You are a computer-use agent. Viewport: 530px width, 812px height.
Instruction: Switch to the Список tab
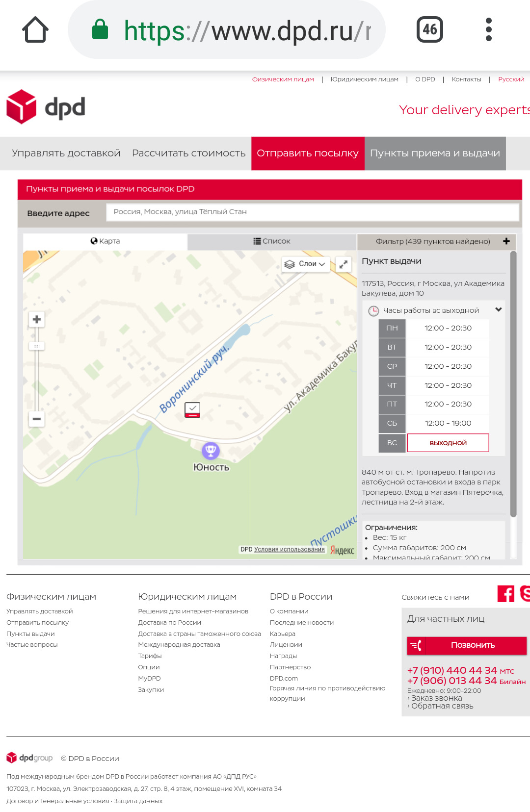272,241
